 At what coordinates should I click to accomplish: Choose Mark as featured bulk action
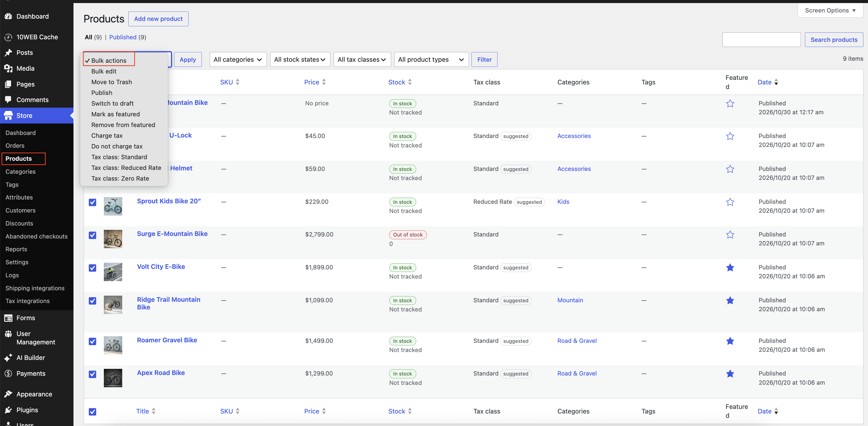[115, 114]
